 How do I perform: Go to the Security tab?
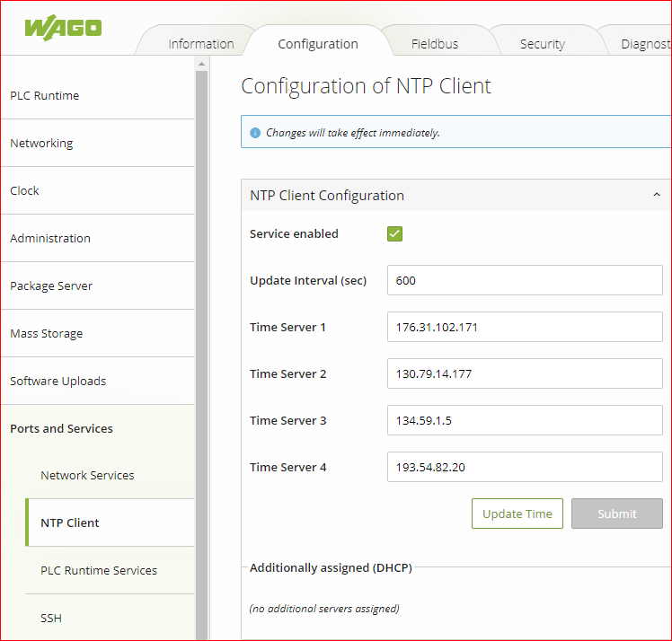pos(542,44)
